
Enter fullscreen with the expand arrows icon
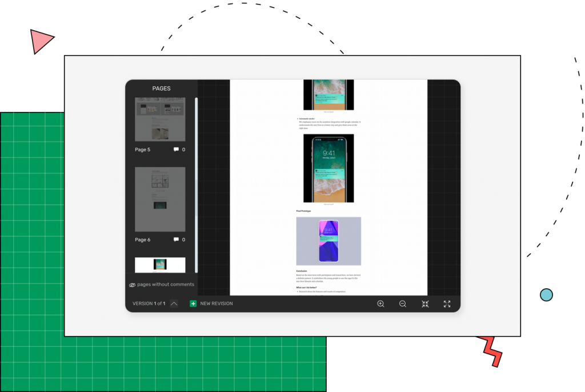pyautogui.click(x=447, y=304)
